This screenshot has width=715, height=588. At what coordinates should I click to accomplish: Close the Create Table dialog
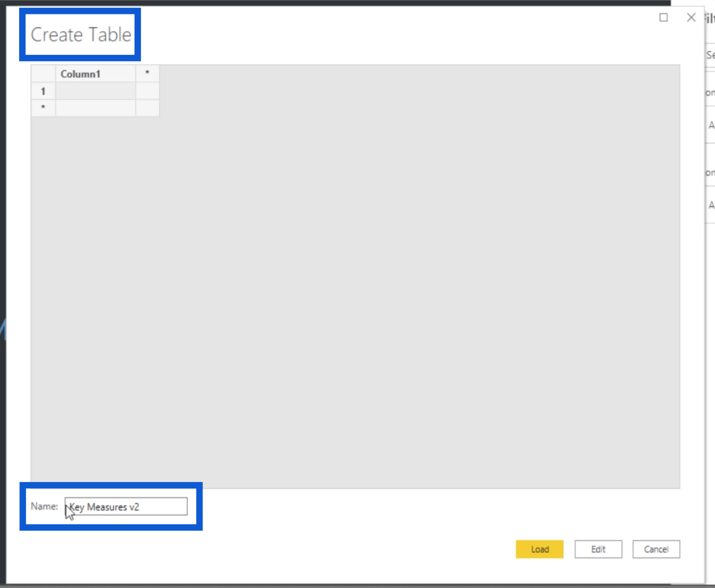point(691,17)
